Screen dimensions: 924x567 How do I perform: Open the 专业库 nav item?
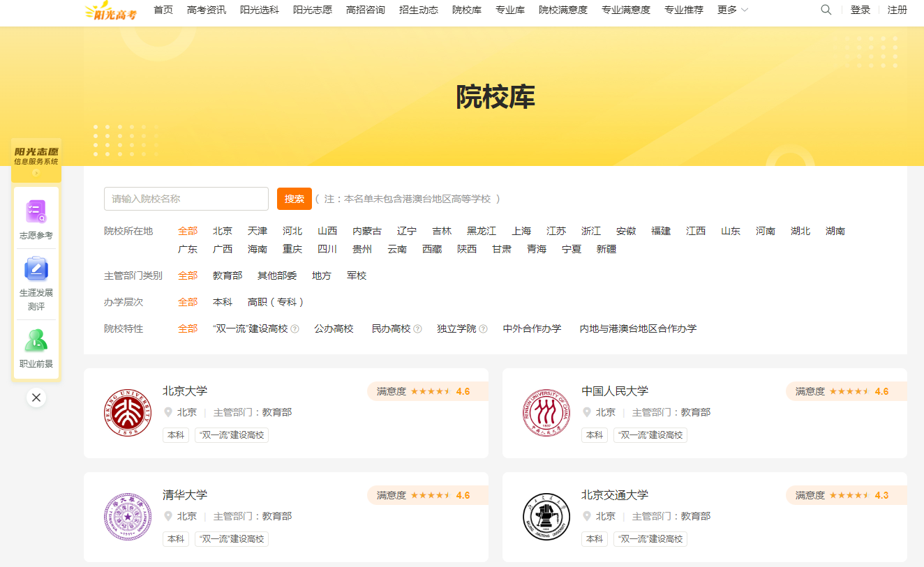510,10
